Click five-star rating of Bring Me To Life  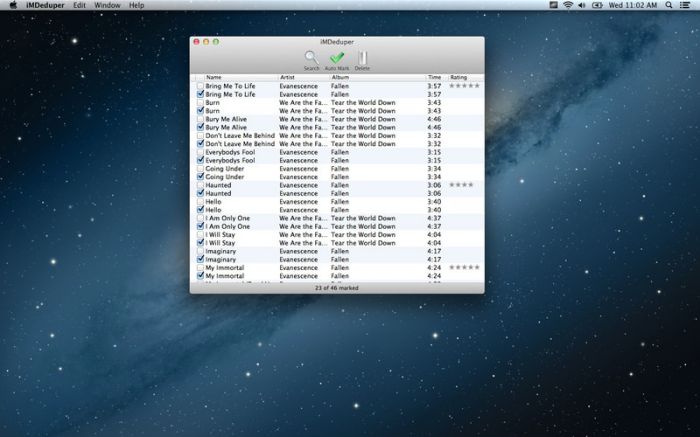(x=464, y=86)
